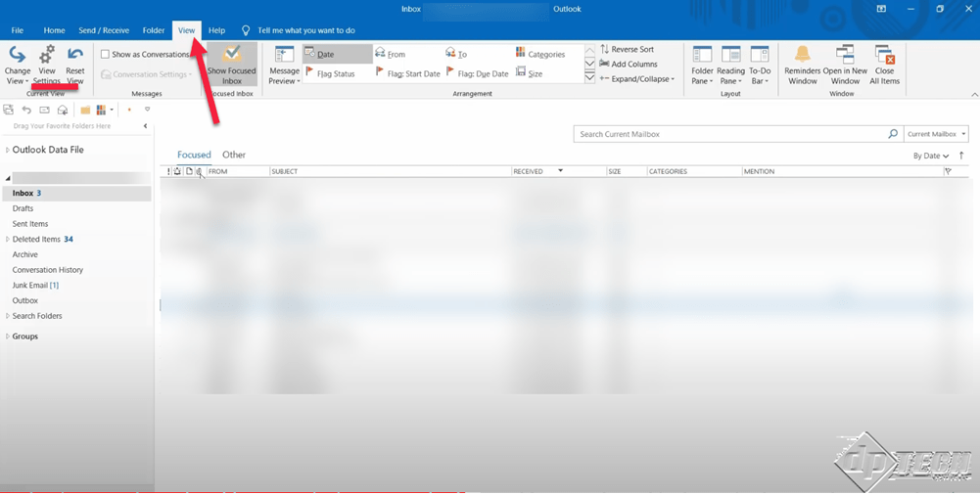The image size is (980, 494).
Task: Click Close All Items
Action: (885, 66)
